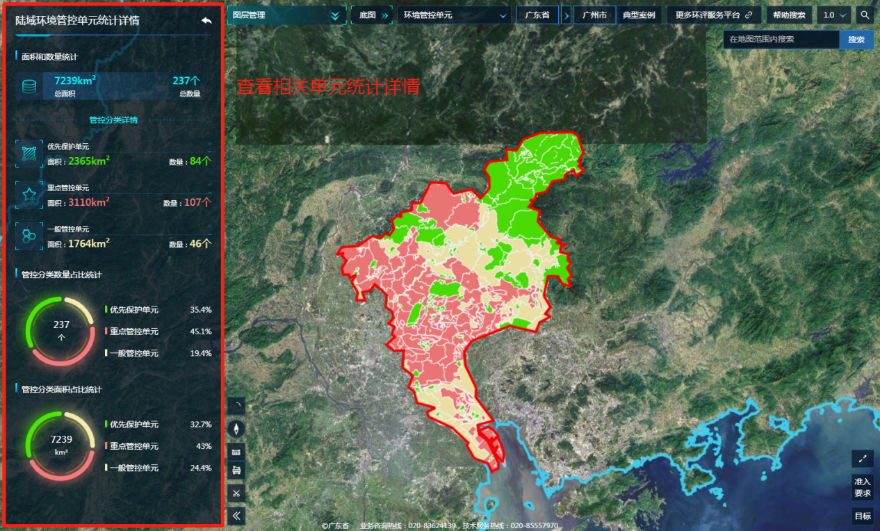Click the compass north icon on map
This screenshot has width=880, height=531.
(x=237, y=428)
